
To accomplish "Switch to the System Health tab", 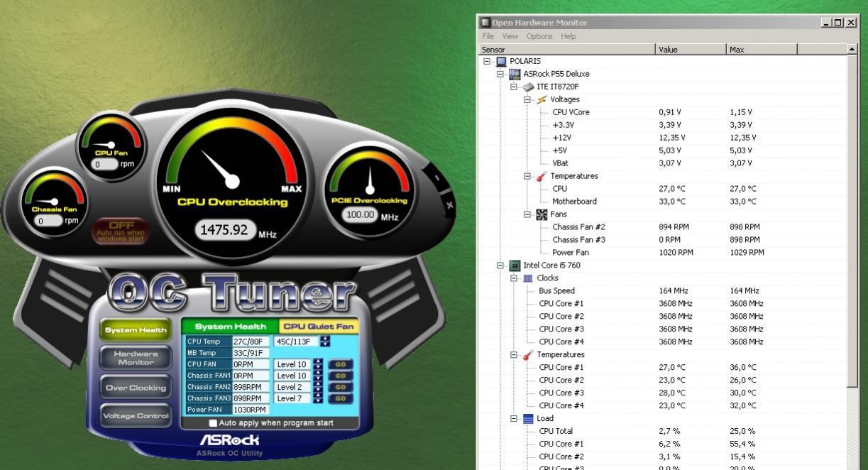I will pos(231,327).
